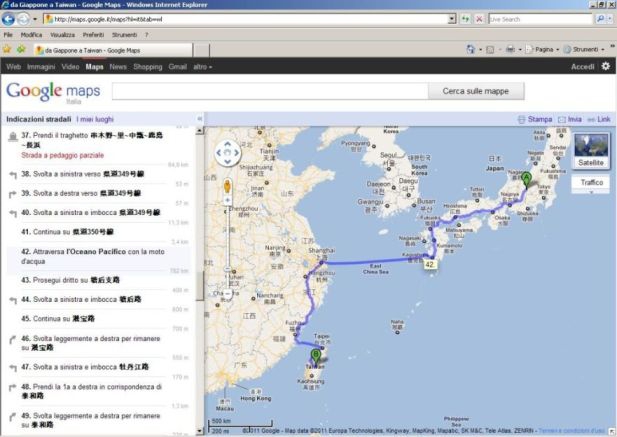The height and width of the screenshot is (437, 617).
Task: Click the Google Maps search field
Action: 270,91
